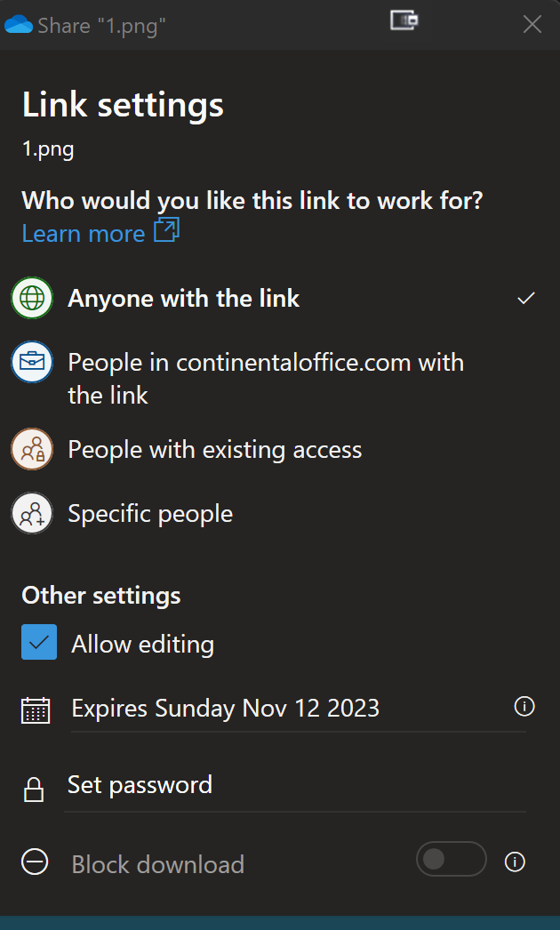Choose the Specific people option
The width and height of the screenshot is (560, 930).
point(150,514)
